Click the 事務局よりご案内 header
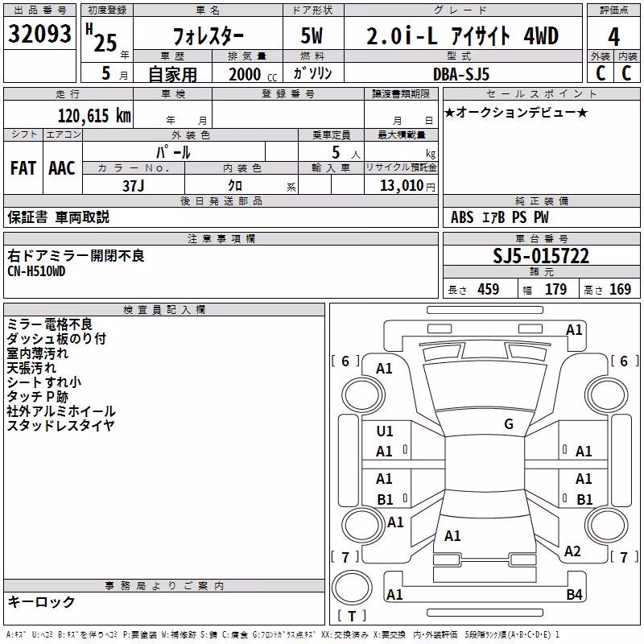 coord(164,586)
